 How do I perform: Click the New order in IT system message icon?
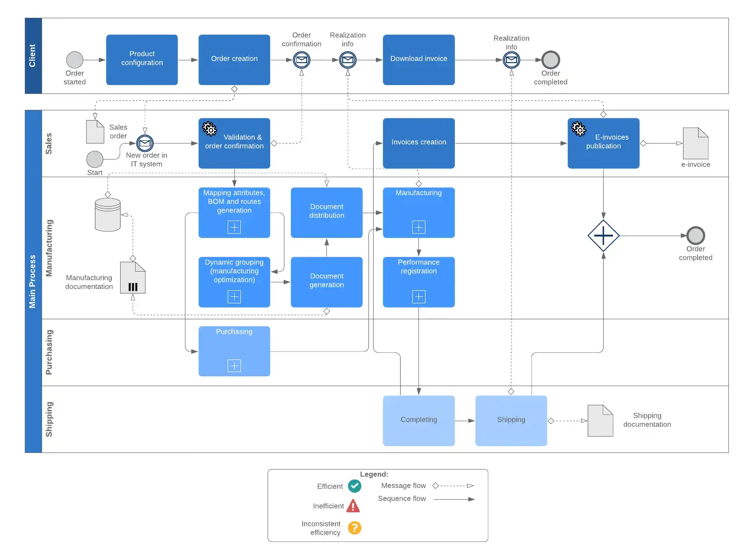(145, 144)
